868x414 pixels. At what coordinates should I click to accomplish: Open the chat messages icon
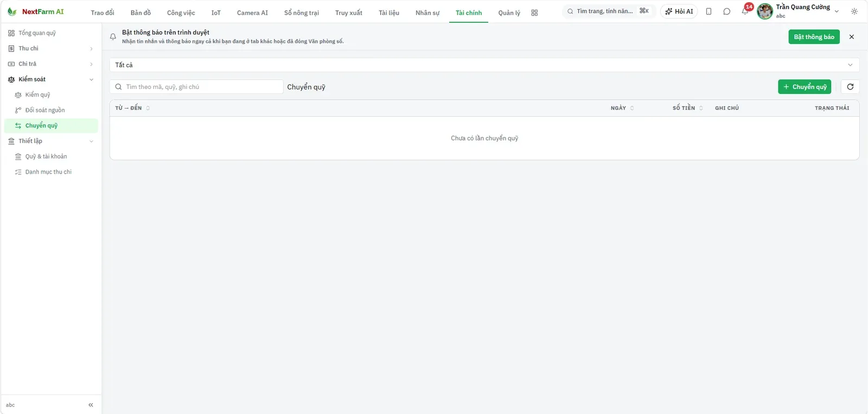tap(727, 11)
